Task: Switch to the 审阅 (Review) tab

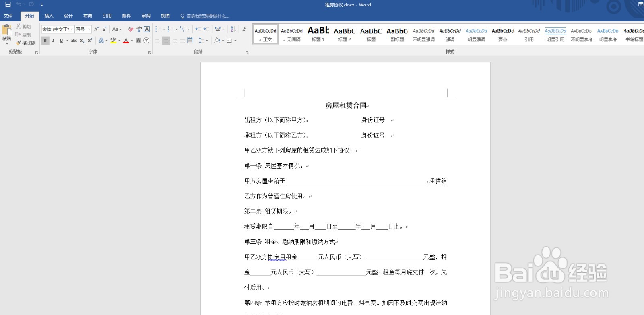Action: tap(146, 16)
